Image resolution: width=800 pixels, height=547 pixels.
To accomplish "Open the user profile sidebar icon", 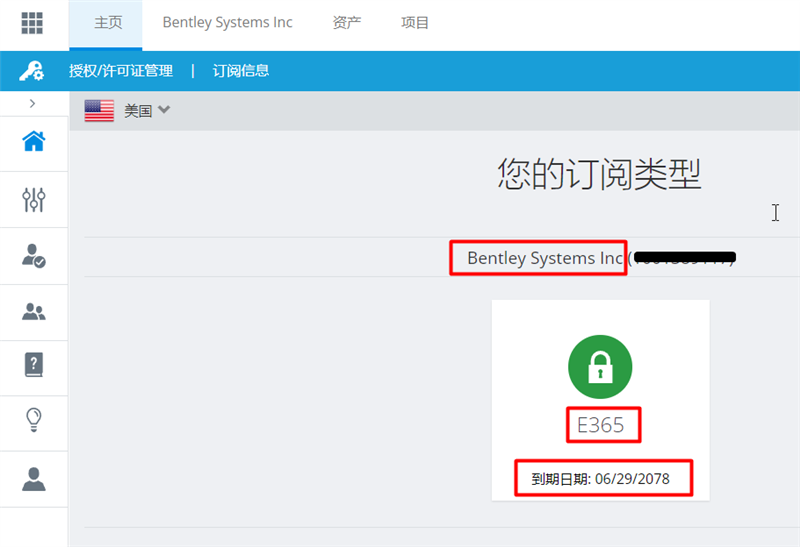I will tap(34, 479).
